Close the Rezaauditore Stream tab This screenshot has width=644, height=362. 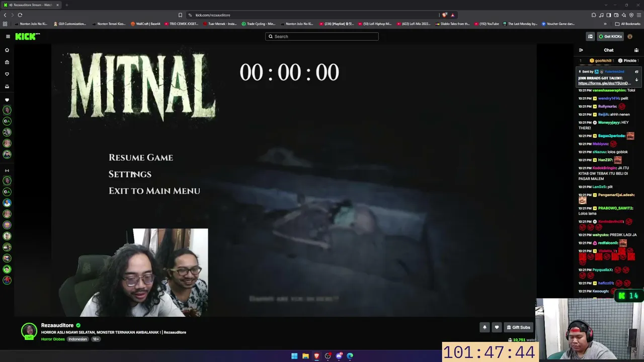tap(57, 5)
